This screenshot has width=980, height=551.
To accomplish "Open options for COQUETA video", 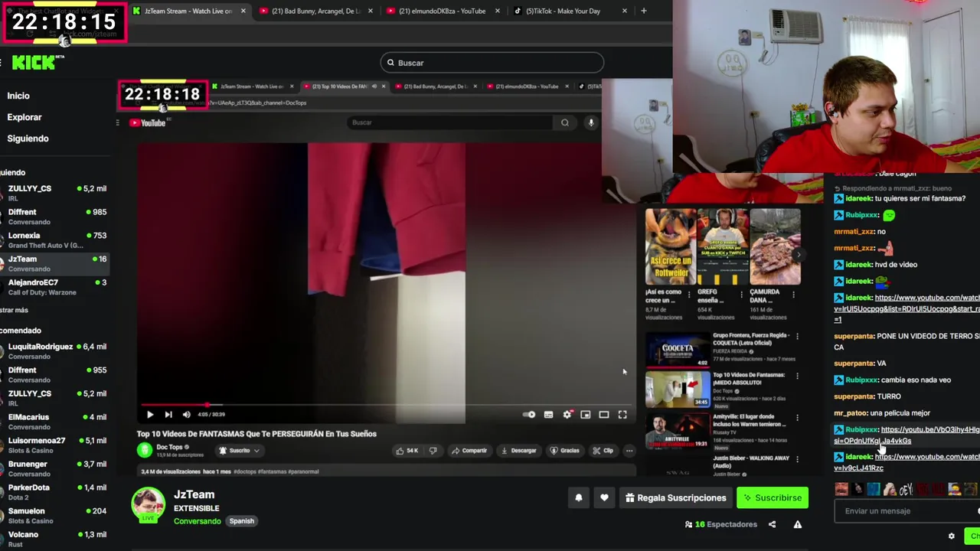I will click(x=797, y=336).
